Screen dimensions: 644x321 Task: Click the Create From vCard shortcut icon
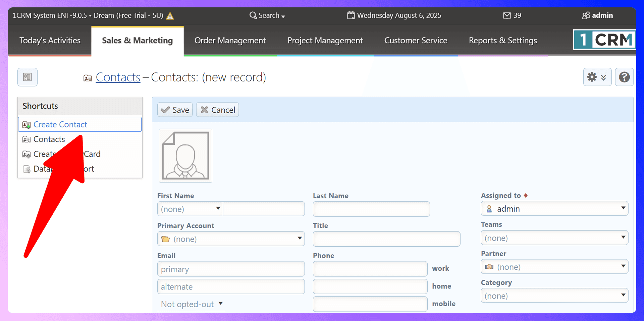pos(26,154)
